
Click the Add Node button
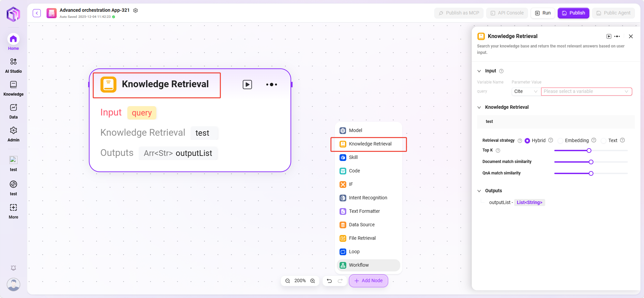pos(368,281)
